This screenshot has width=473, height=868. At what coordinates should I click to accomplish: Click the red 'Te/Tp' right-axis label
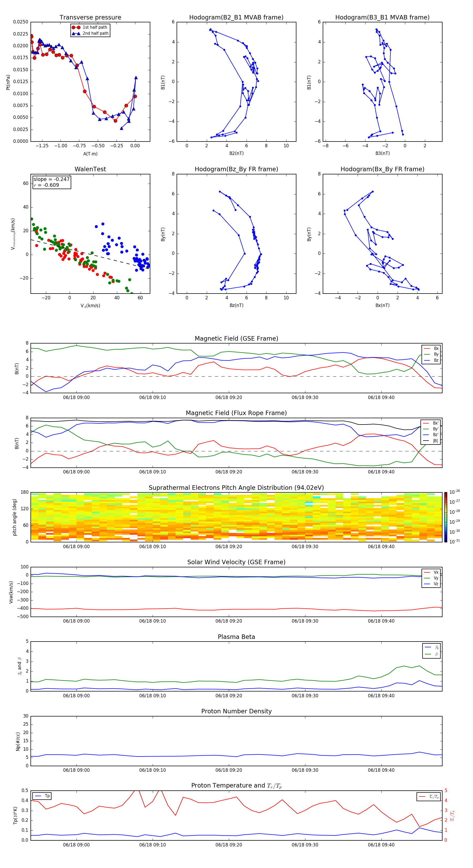tap(452, 815)
